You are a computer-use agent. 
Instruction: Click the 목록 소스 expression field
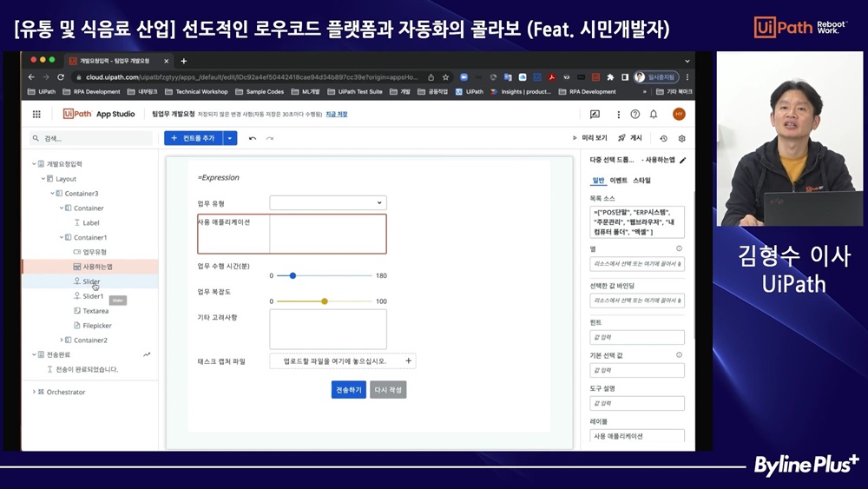636,222
